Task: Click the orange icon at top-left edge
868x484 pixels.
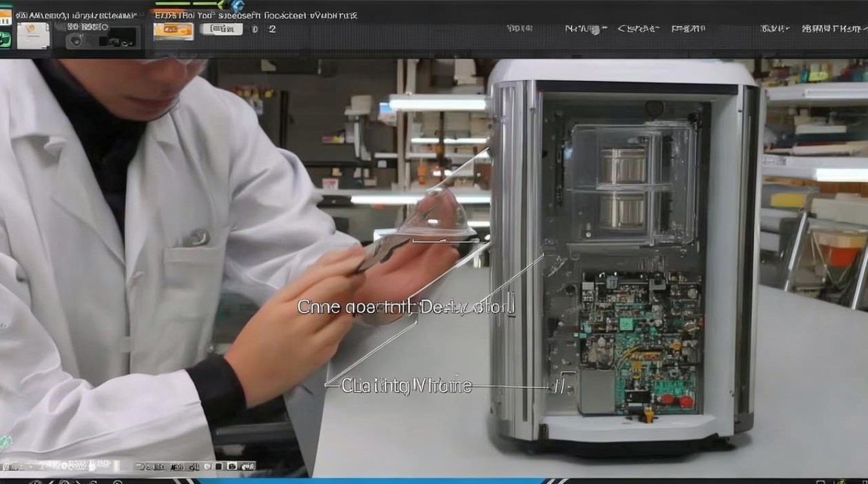Action: click(x=5, y=17)
